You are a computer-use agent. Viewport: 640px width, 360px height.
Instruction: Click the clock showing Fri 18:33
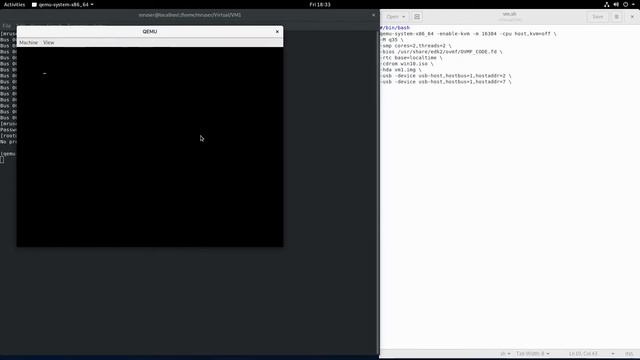click(320, 4)
